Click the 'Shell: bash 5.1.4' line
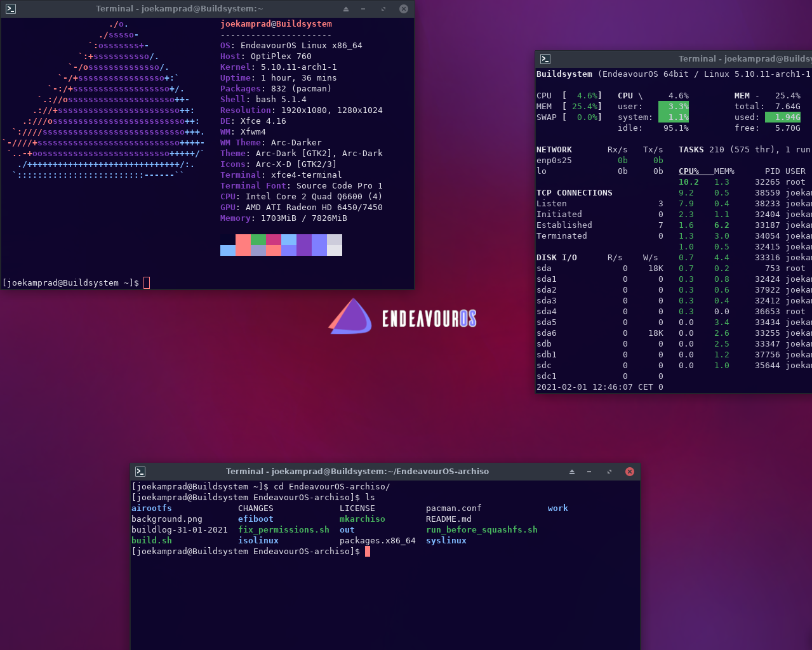 pos(263,99)
